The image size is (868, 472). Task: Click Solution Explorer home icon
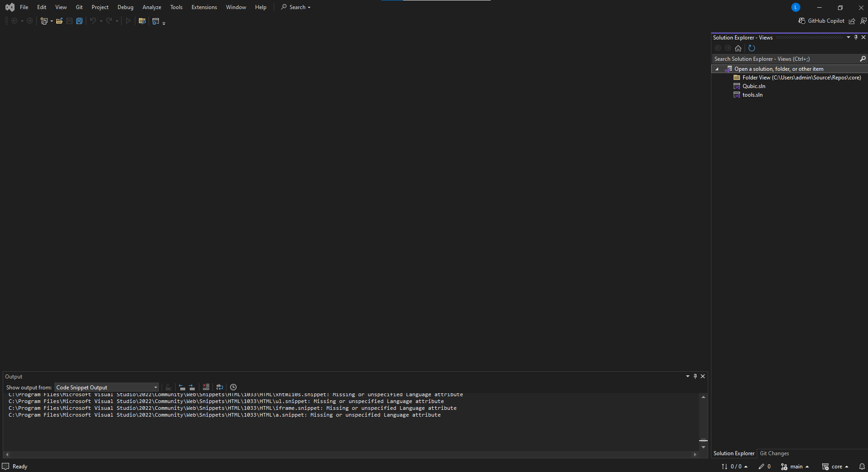(x=738, y=48)
